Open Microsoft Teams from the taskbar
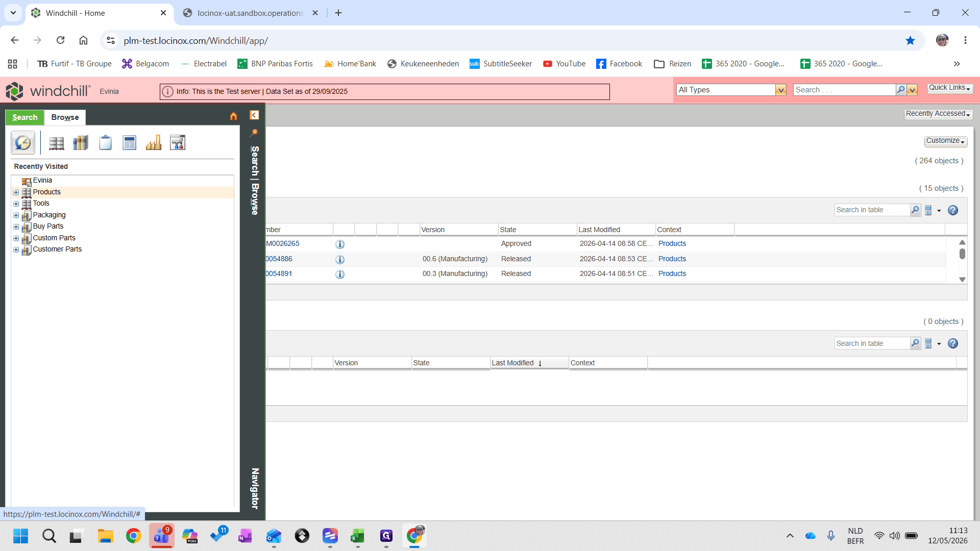This screenshot has width=980, height=551. pos(162,536)
